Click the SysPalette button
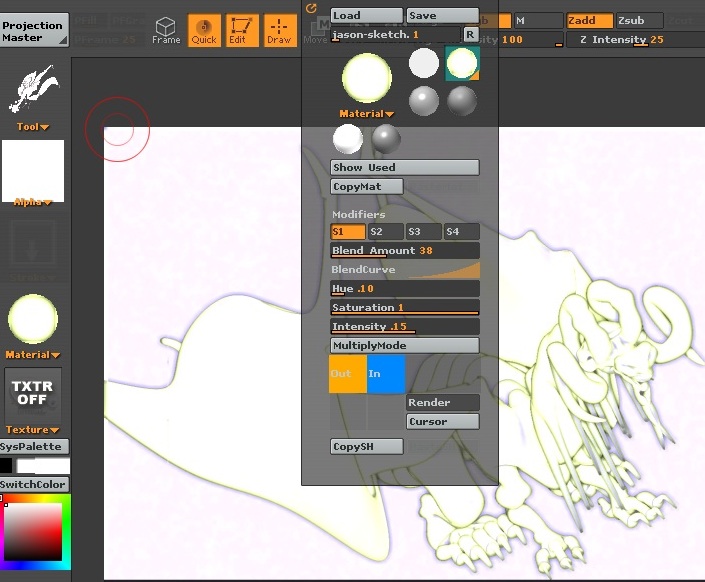This screenshot has height=582, width=705. pos(34,447)
